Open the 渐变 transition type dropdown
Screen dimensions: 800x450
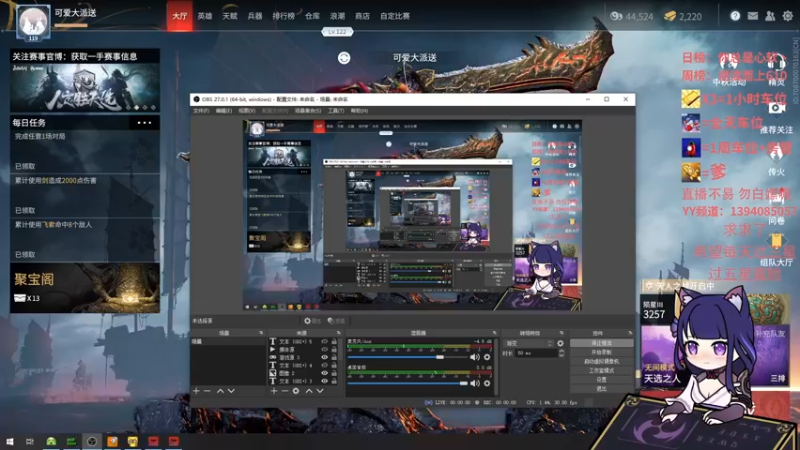[529, 343]
